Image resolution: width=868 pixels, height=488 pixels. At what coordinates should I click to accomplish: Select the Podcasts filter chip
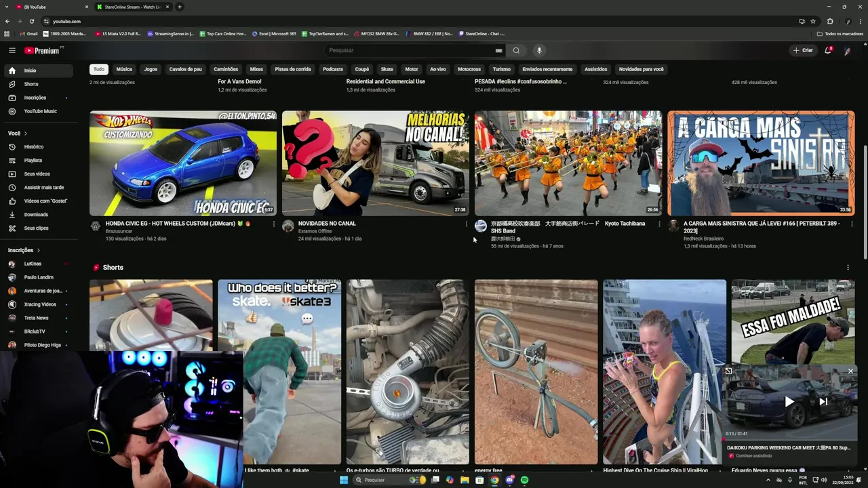[333, 69]
